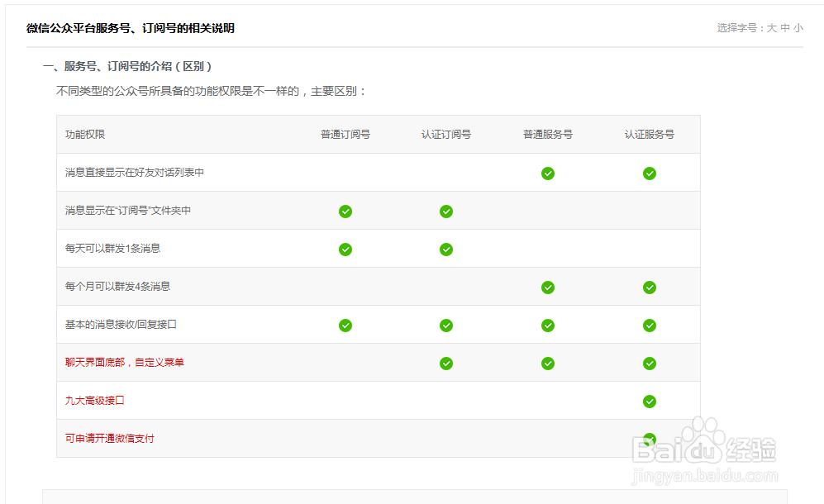824x504 pixels.
Task: Click the row label 消息直接显示在好友对话列表中
Action: point(135,173)
